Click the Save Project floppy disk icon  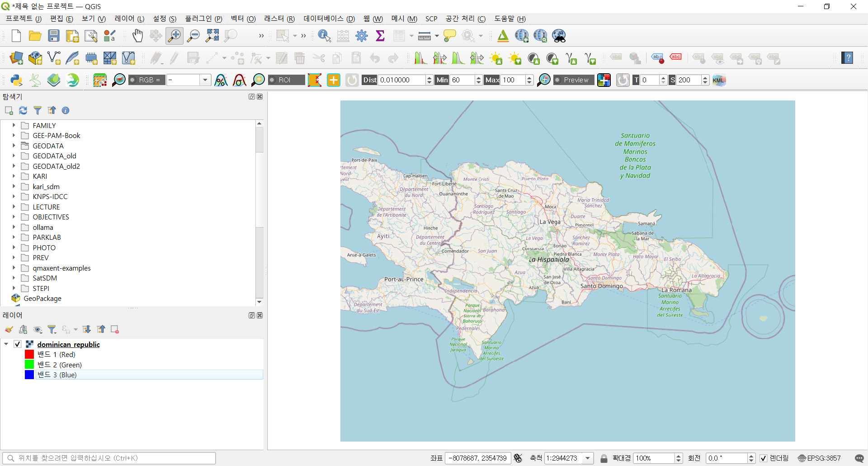[54, 36]
